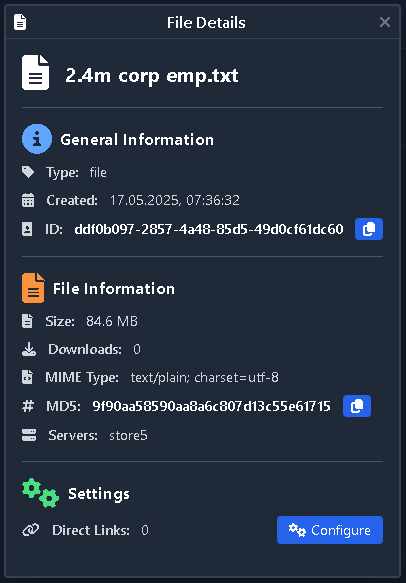The width and height of the screenshot is (406, 583).
Task: Close the File Details dialog
Action: [x=385, y=22]
